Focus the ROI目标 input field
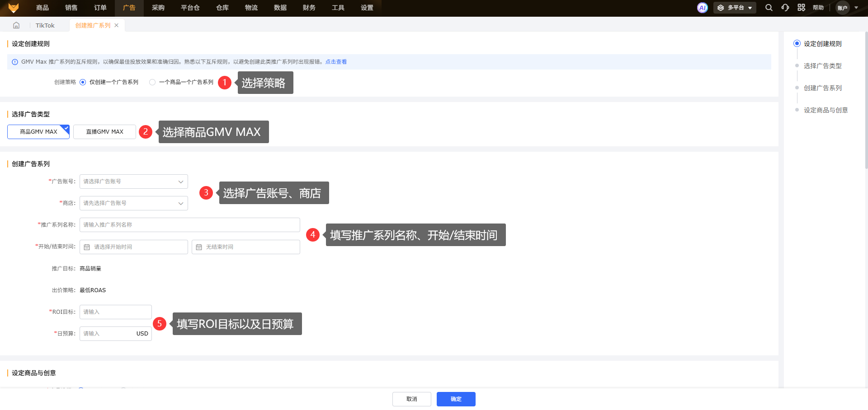 [x=116, y=312]
